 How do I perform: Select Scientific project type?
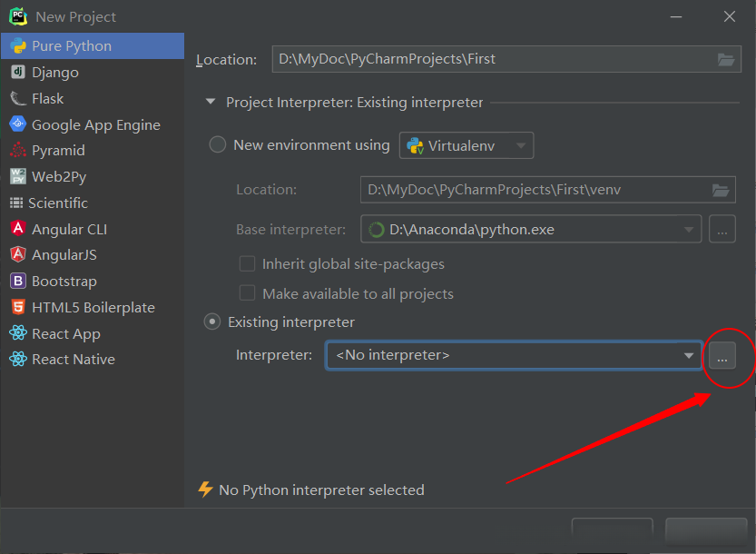(58, 203)
